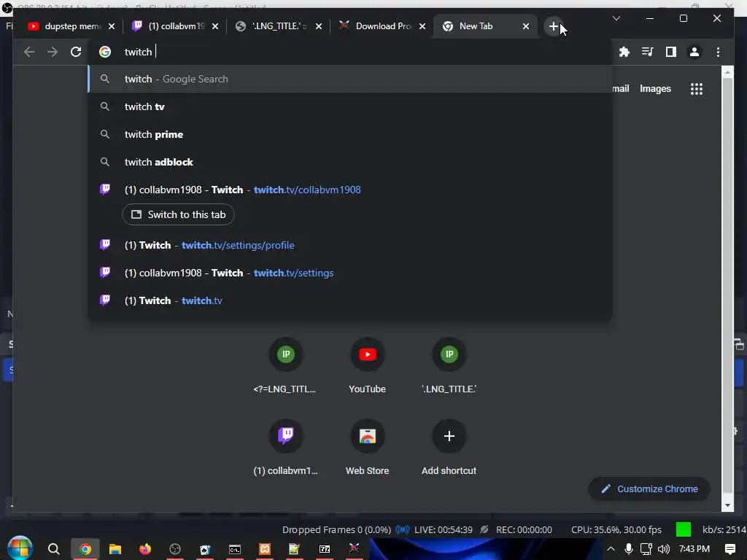Choose the twitch adblock suggestion
Image resolution: width=747 pixels, height=560 pixels.
point(350,162)
